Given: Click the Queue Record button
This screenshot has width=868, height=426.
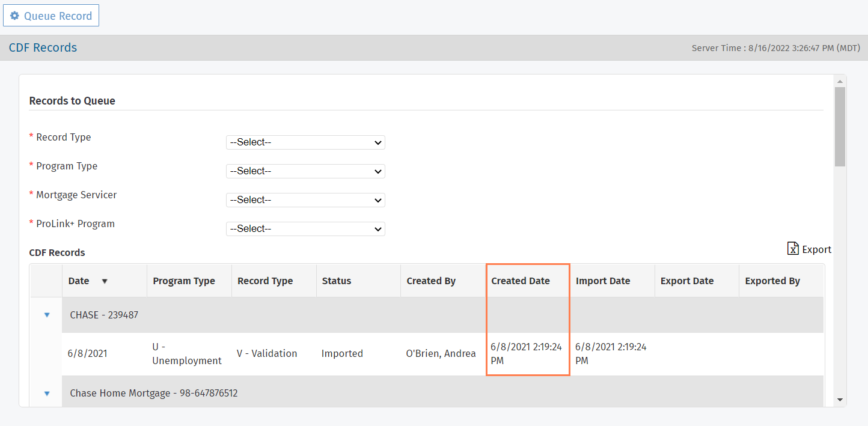Looking at the screenshot, I should (51, 16).
